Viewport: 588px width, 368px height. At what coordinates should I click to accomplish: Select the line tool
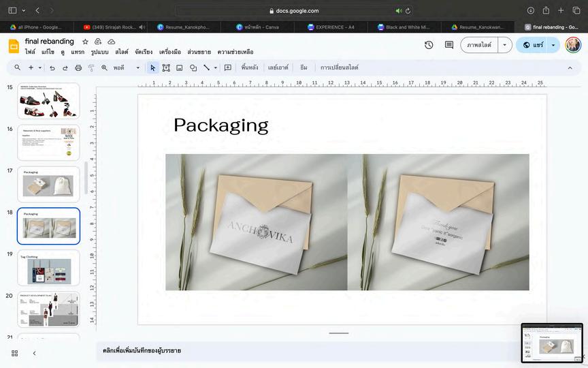207,67
